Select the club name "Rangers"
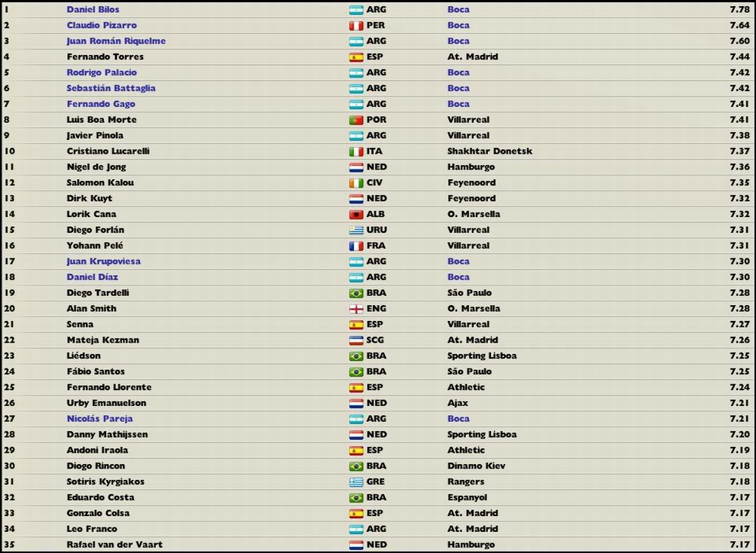The width and height of the screenshot is (756, 553). pyautogui.click(x=466, y=481)
